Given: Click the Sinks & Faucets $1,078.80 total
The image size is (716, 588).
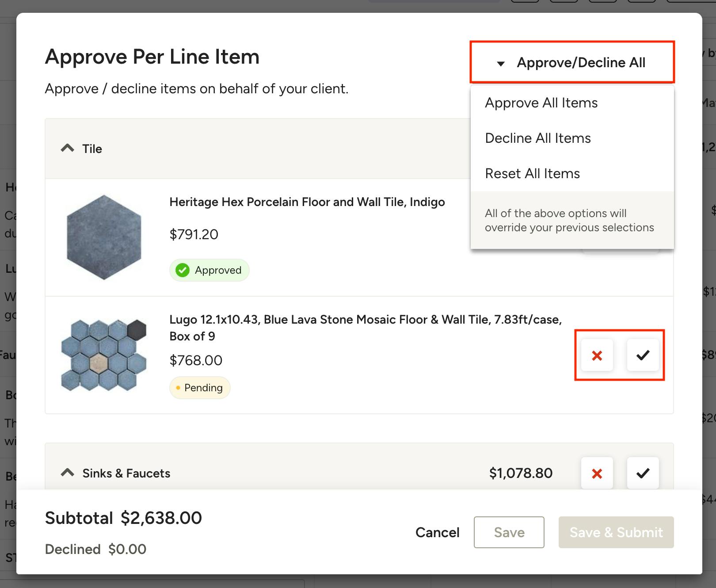Looking at the screenshot, I should pyautogui.click(x=520, y=473).
